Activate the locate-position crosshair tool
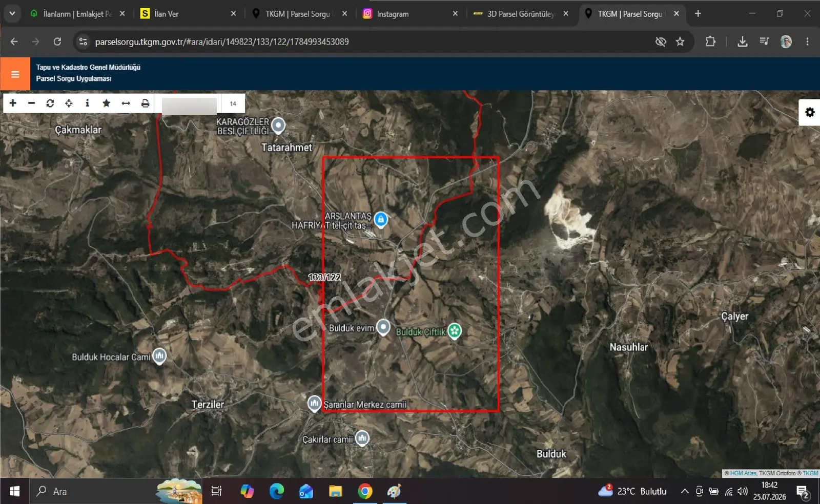 click(x=69, y=103)
